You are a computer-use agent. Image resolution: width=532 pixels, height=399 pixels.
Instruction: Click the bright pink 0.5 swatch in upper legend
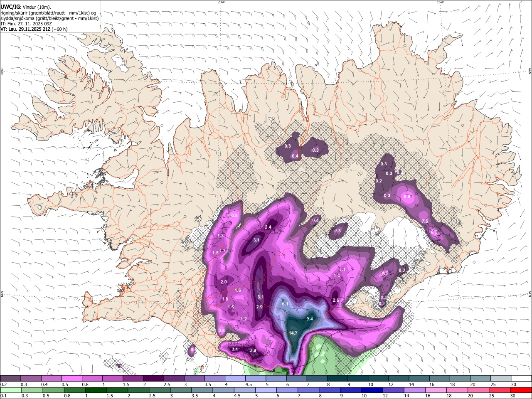pos(71,378)
